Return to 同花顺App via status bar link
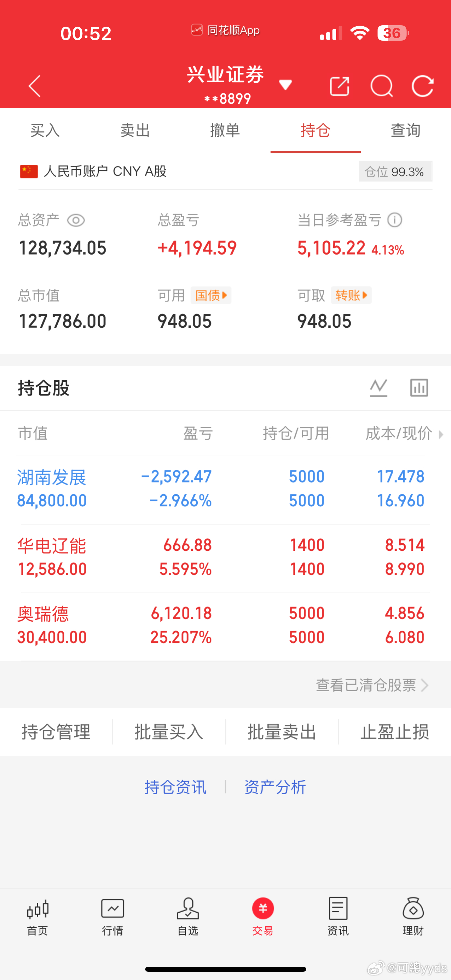 click(225, 30)
